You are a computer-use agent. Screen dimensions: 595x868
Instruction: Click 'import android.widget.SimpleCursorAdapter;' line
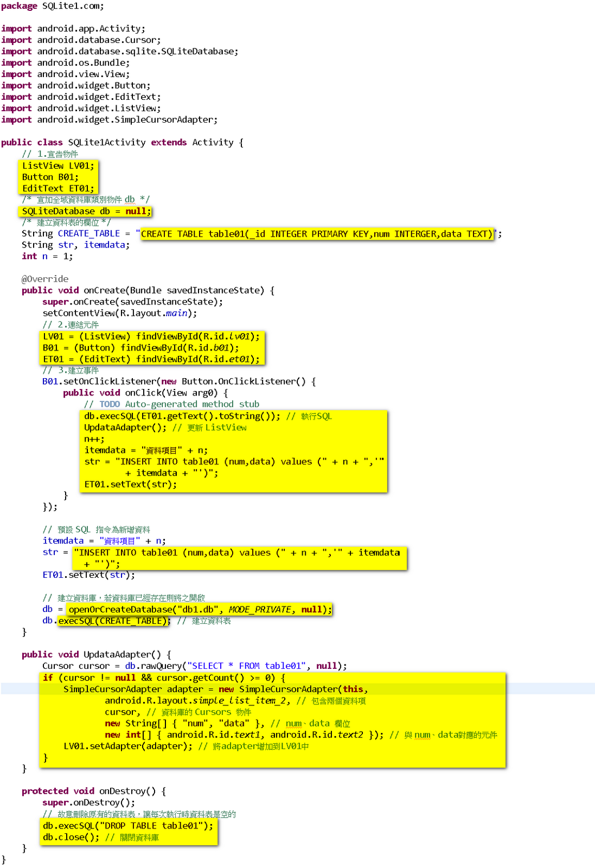110,120
